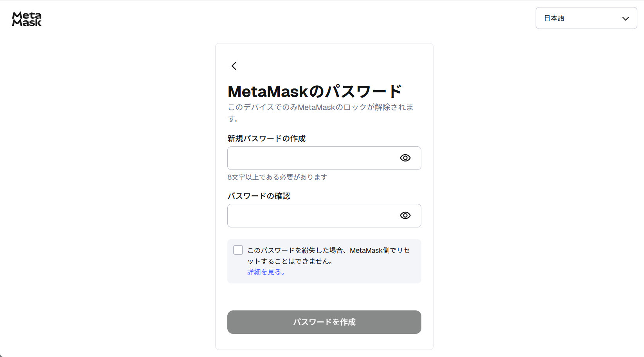Viewport: 644px width, 357px height.
Task: Click the MetaMask wordmark in the header
Action: [27, 18]
